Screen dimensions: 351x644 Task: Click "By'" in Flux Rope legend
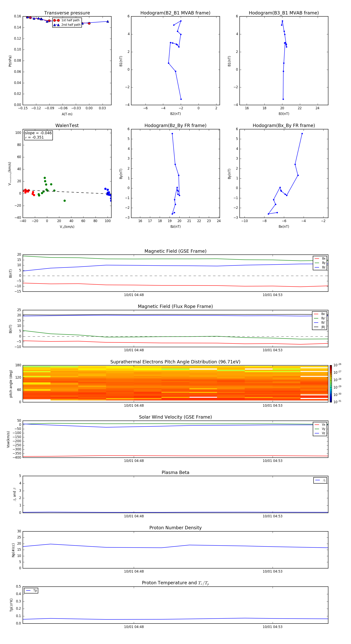point(320,318)
